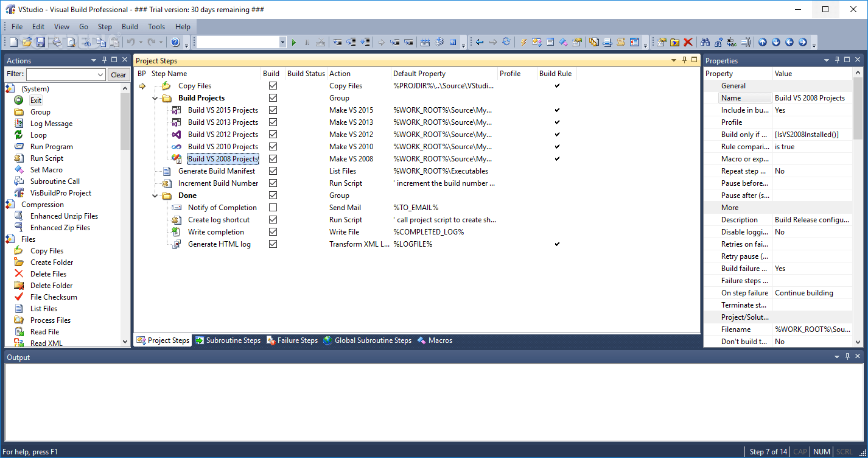Toggle Build checkbox for Build Projects group
This screenshot has height=458, width=868.
click(x=273, y=98)
